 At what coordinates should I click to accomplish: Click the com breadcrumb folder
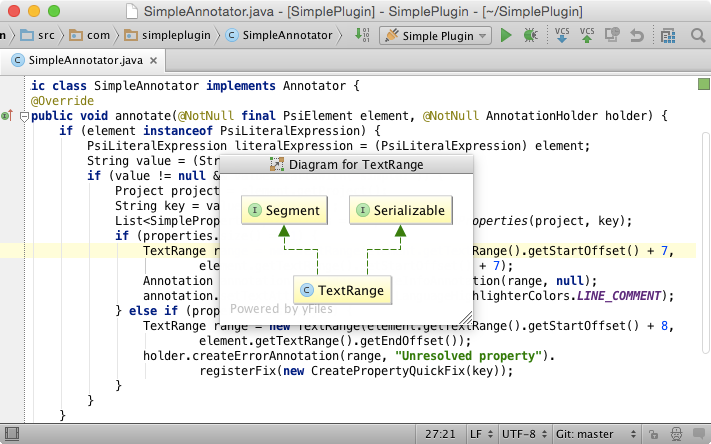[x=89, y=35]
